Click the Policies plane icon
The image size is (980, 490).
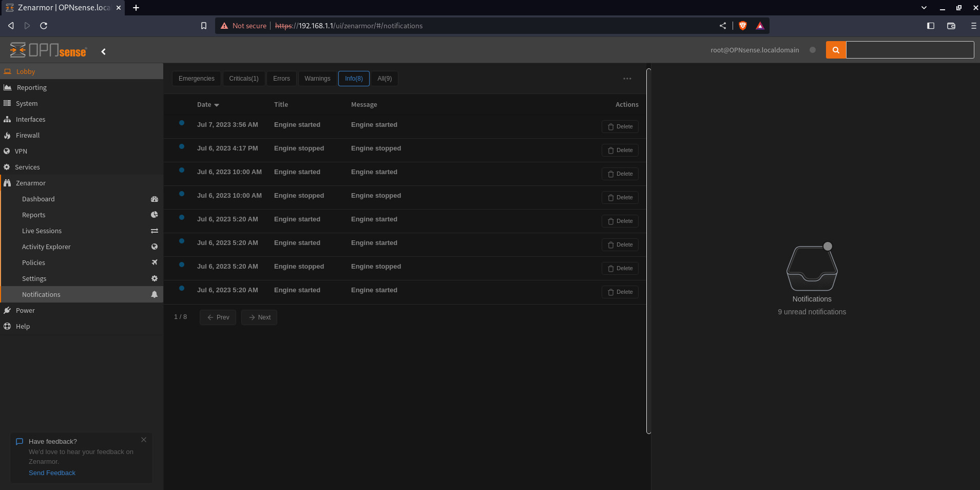(155, 262)
